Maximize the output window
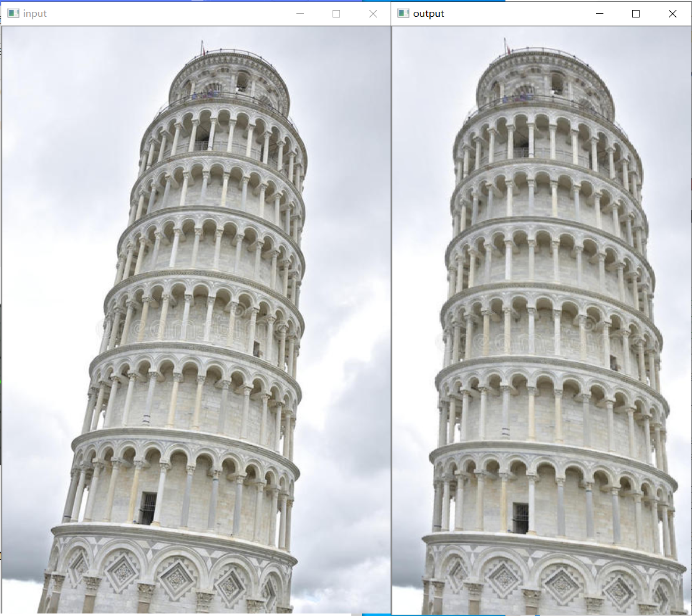 coord(636,13)
